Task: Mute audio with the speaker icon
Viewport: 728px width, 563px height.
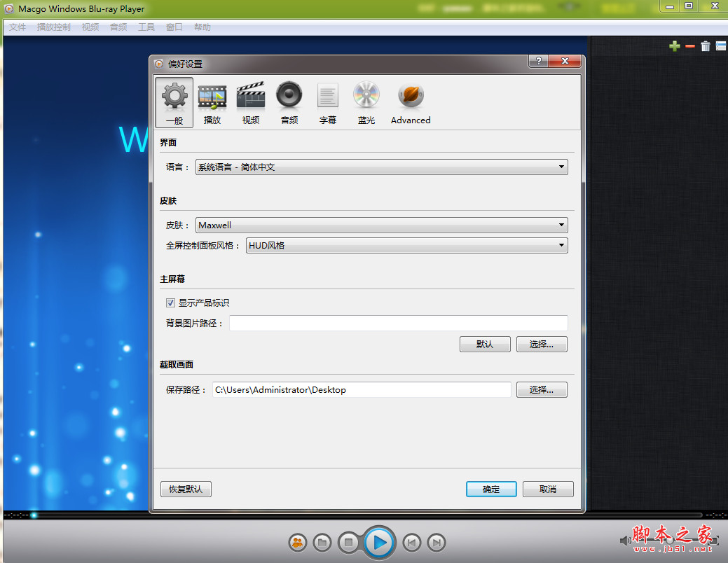Action: pos(625,541)
